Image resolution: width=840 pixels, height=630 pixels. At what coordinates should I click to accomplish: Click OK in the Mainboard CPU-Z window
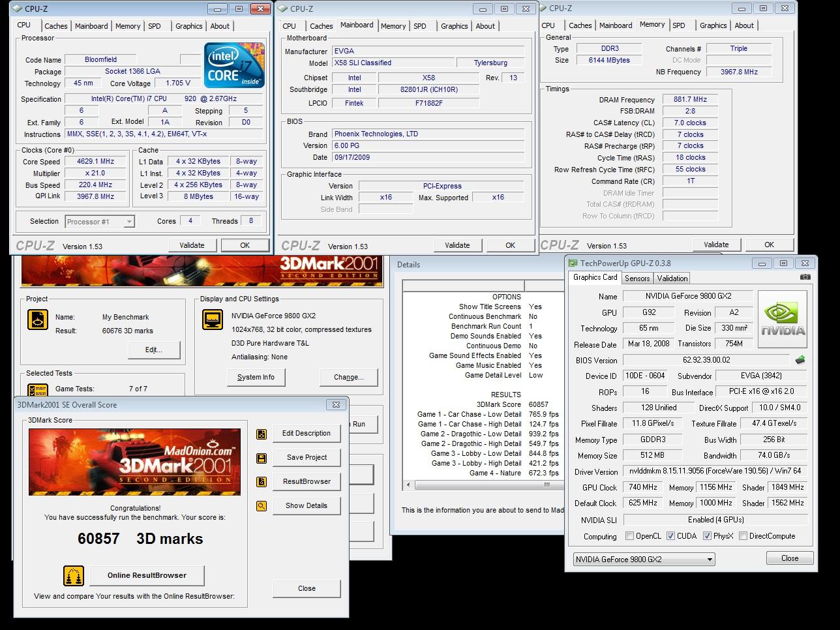[511, 245]
